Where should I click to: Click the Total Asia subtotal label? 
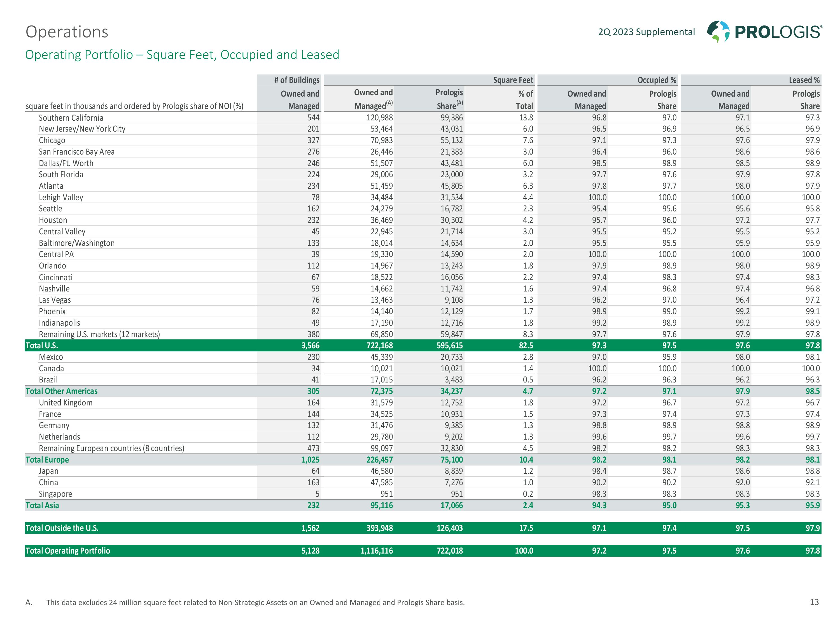pos(42,505)
